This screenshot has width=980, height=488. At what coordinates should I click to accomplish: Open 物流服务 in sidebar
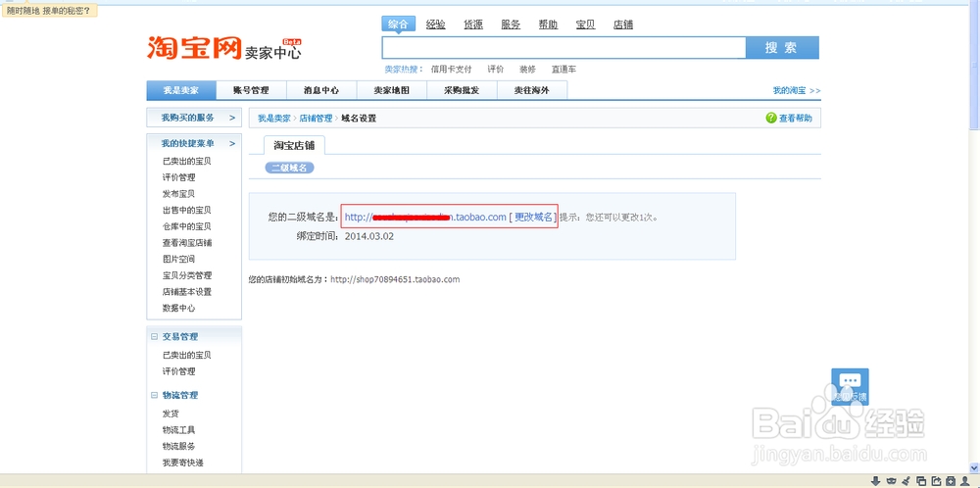[x=178, y=446]
